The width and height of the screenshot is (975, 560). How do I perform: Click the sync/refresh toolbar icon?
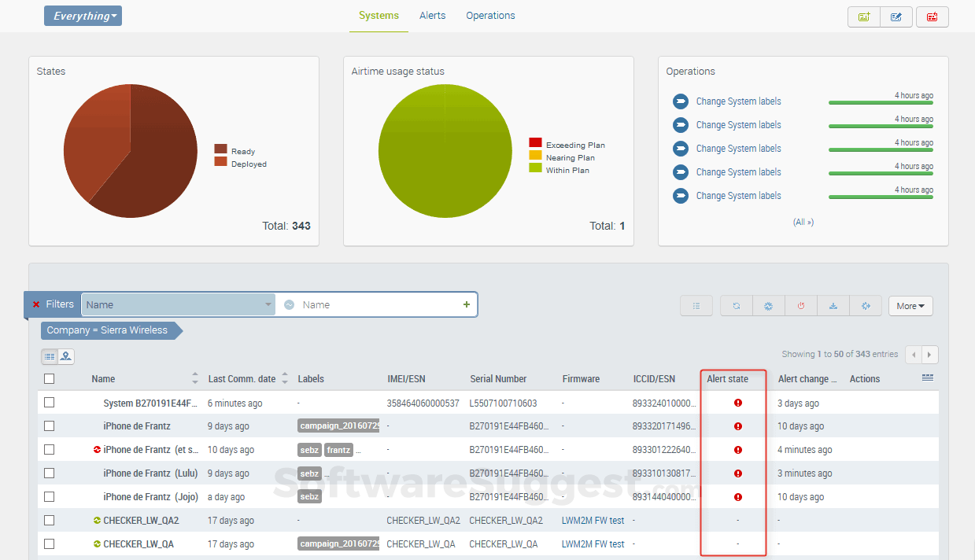click(737, 306)
